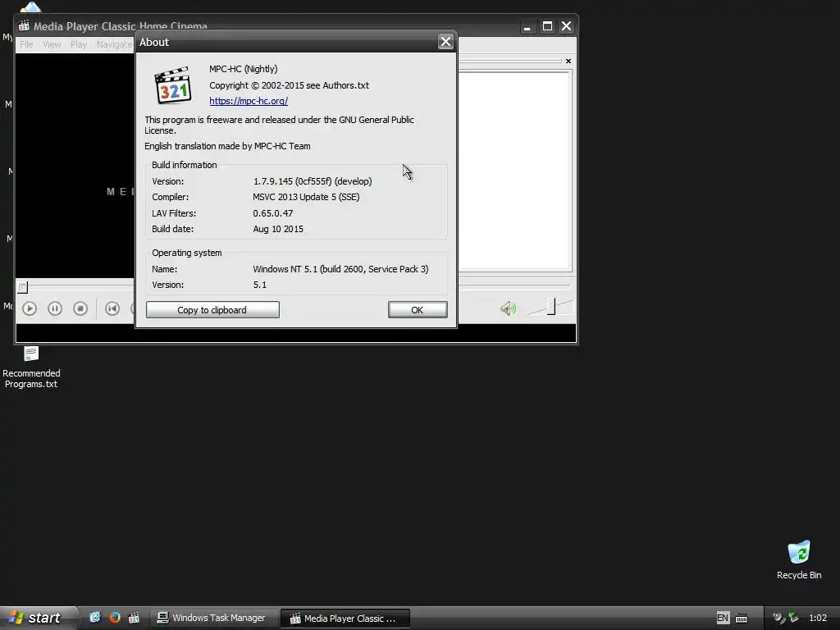Open the Recycle Bin desktop icon
Screen dimensions: 840x630
point(799,559)
